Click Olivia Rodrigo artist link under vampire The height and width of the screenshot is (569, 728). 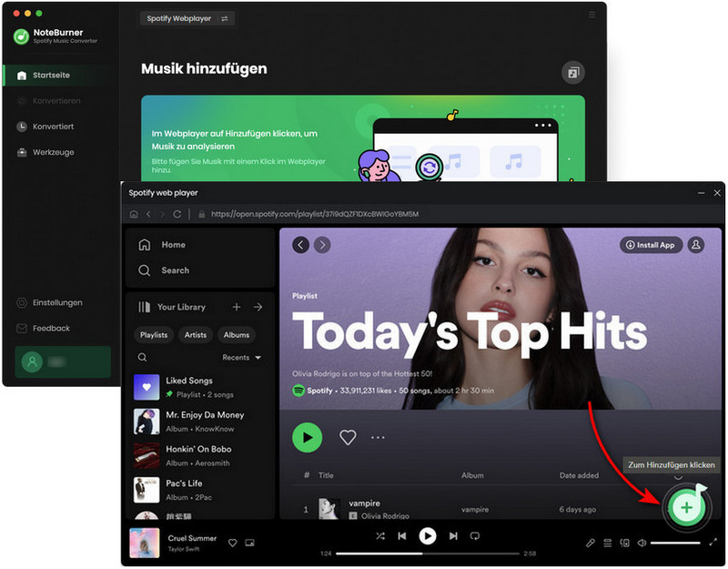pos(385,515)
